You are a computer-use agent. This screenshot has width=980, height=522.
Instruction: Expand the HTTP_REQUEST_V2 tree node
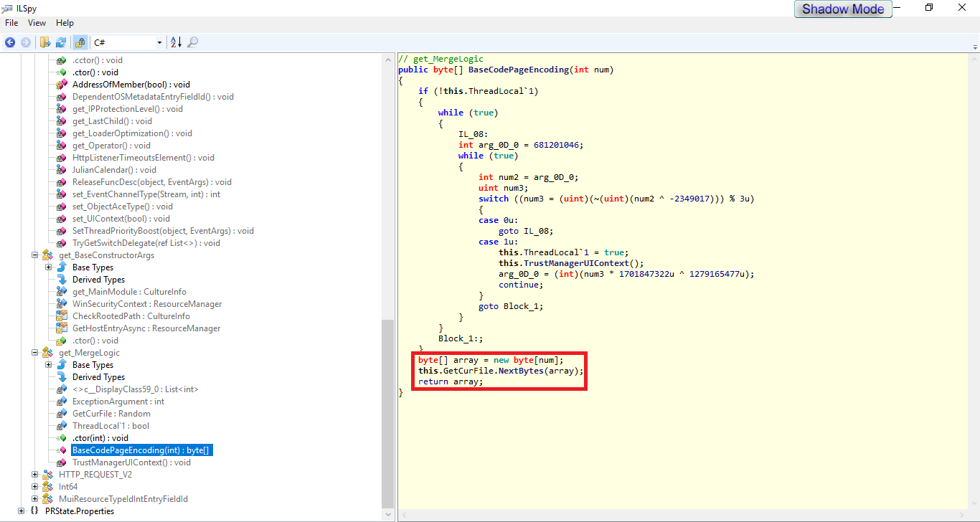click(x=34, y=475)
